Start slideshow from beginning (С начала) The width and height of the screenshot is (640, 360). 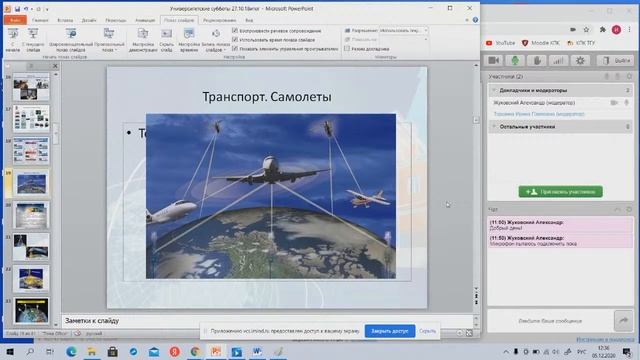click(13, 40)
